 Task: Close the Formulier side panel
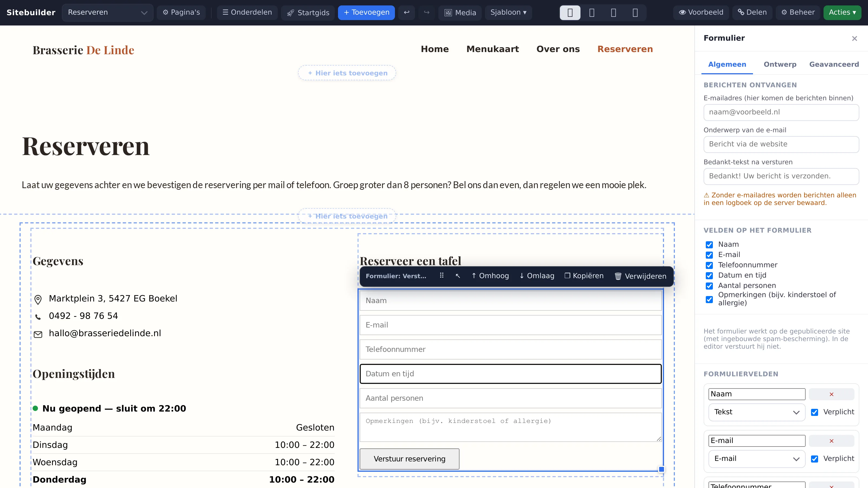[854, 38]
